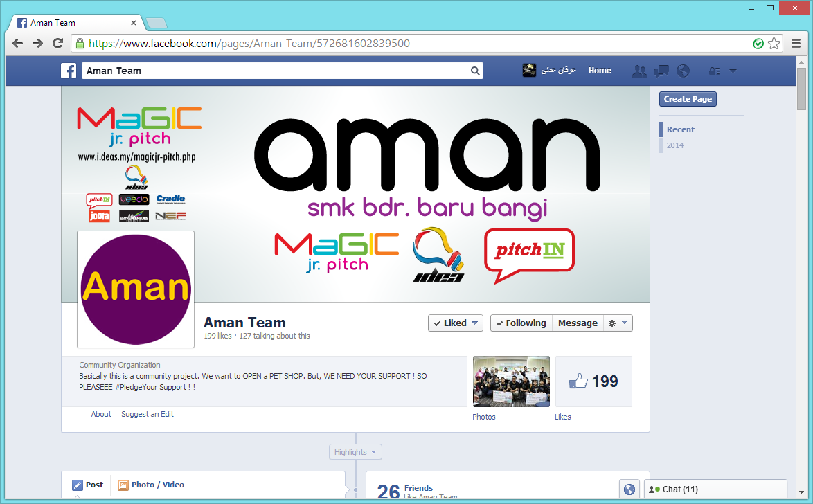This screenshot has width=813, height=504.
Task: Click the Photo / Video picture icon
Action: pyautogui.click(x=123, y=485)
